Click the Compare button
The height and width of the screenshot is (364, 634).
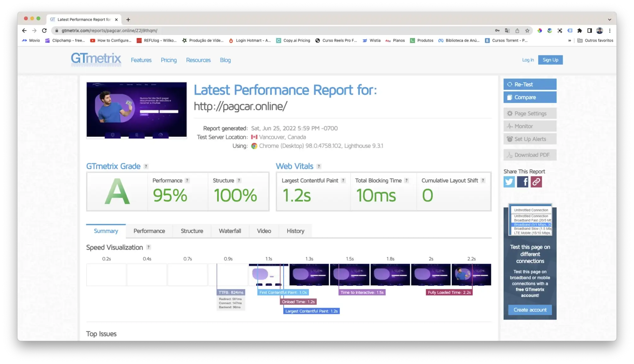530,97
